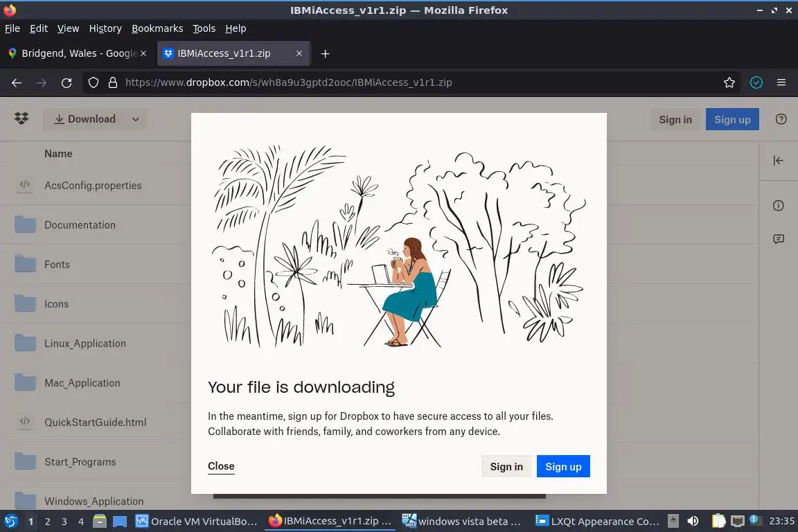The height and width of the screenshot is (532, 798).
Task: Open the Download options dropdown arrow
Action: tap(135, 119)
